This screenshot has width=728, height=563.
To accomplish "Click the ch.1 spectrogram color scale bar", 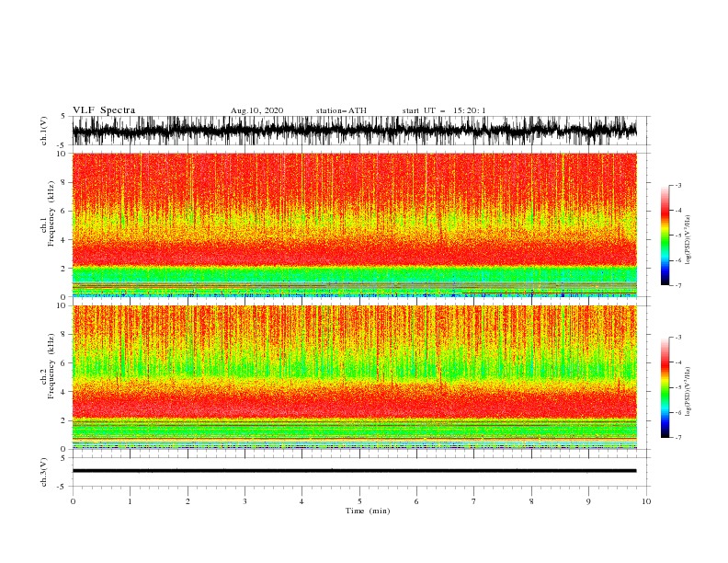I will pyautogui.click(x=665, y=236).
